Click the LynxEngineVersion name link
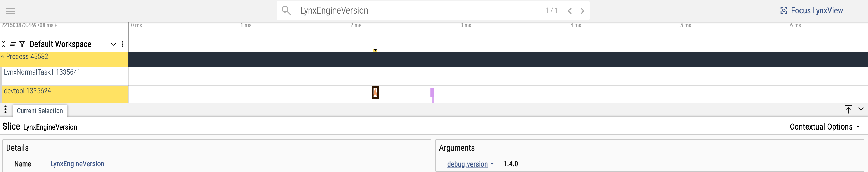The image size is (868, 172). [x=77, y=164]
